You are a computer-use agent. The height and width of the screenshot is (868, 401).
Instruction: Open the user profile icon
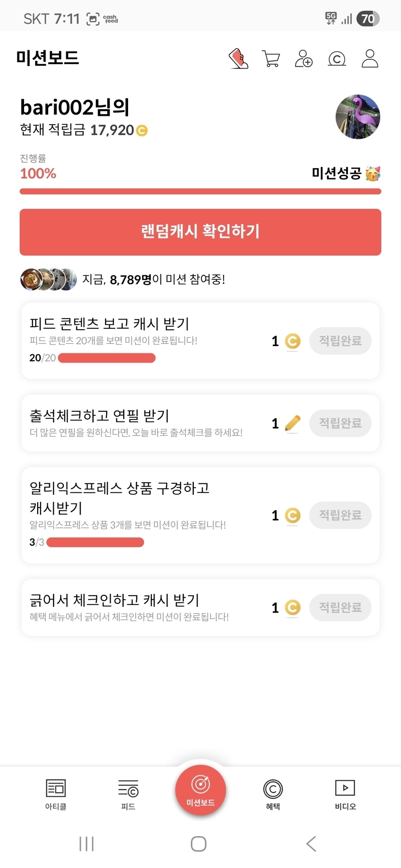click(370, 59)
